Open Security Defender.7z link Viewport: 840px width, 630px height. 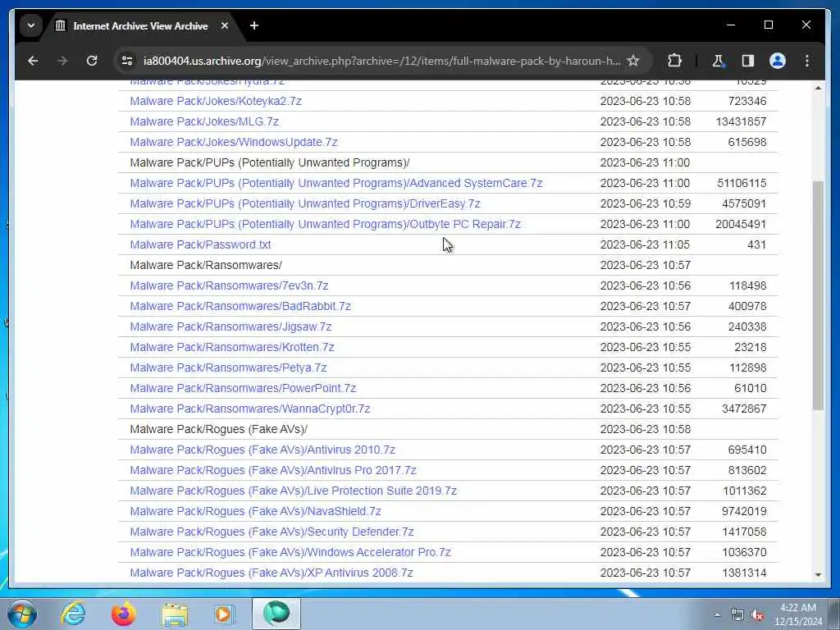coord(272,532)
